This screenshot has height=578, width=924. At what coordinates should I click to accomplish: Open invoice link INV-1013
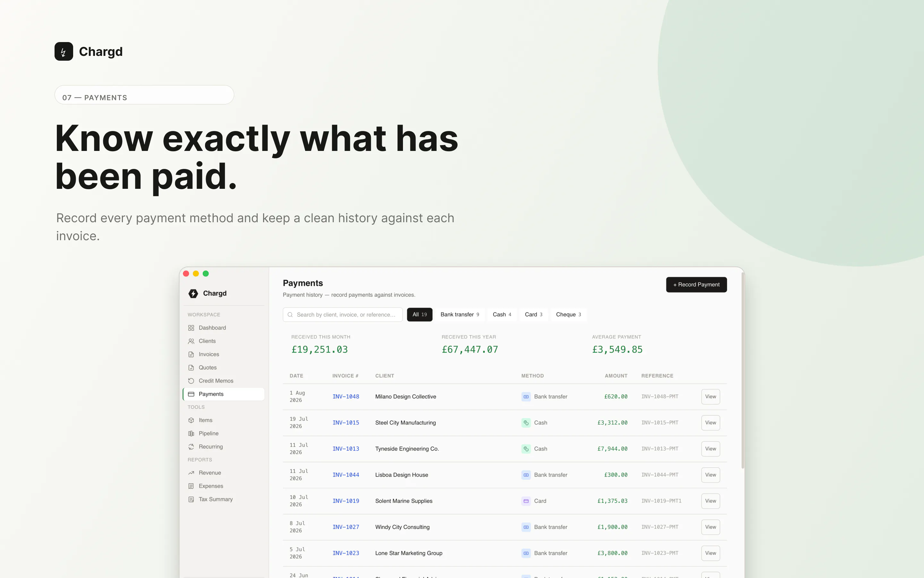pos(346,449)
